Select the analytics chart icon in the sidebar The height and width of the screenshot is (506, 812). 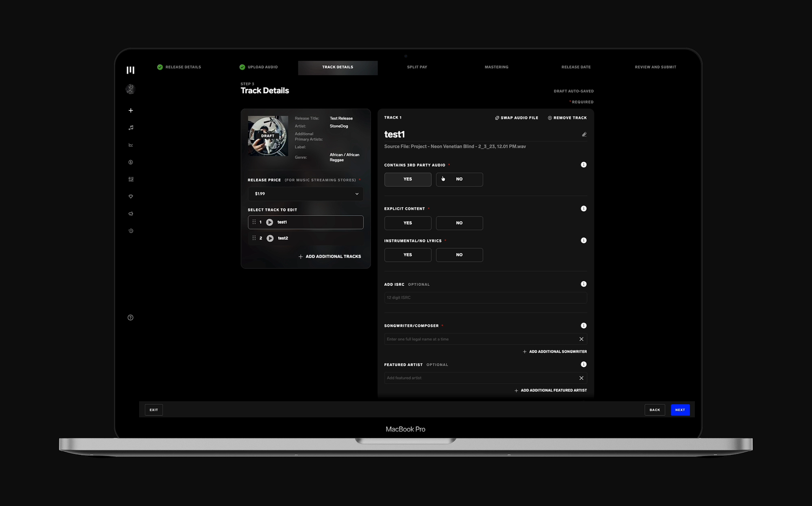pyautogui.click(x=131, y=145)
